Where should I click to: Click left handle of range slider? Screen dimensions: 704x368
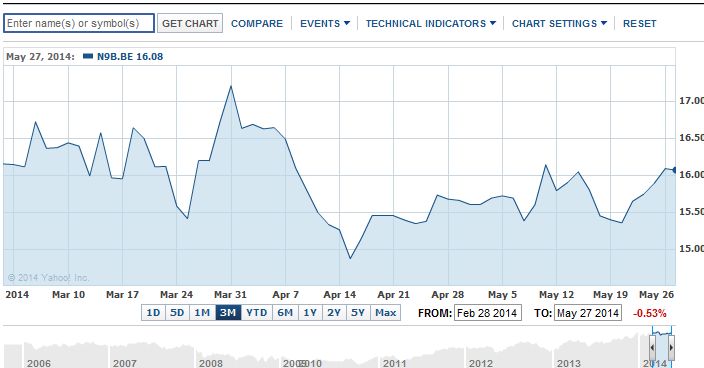tap(652, 347)
